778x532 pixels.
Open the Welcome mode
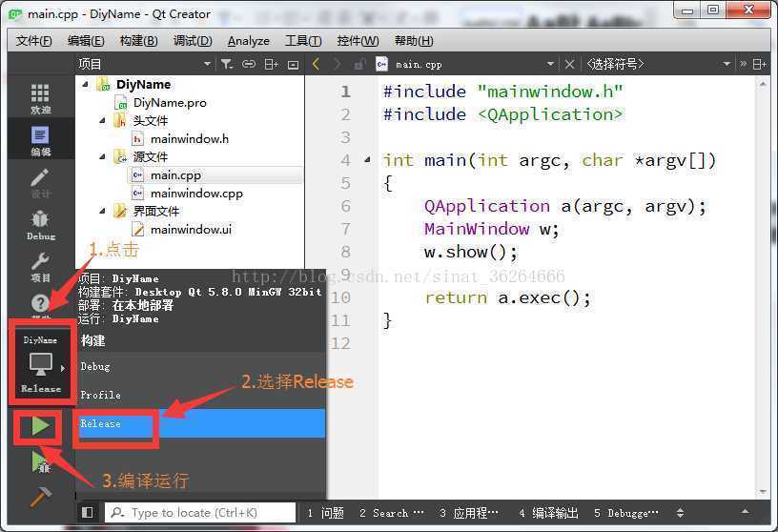40,98
